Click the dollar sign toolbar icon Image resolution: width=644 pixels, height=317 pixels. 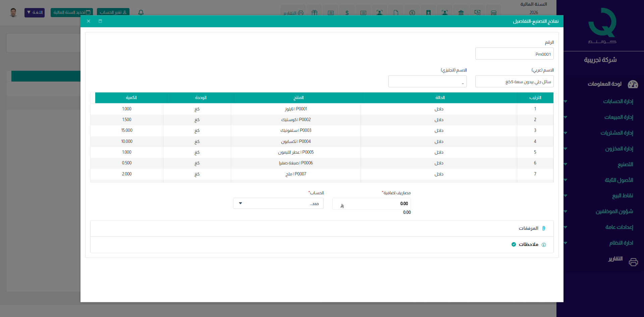pos(347,13)
